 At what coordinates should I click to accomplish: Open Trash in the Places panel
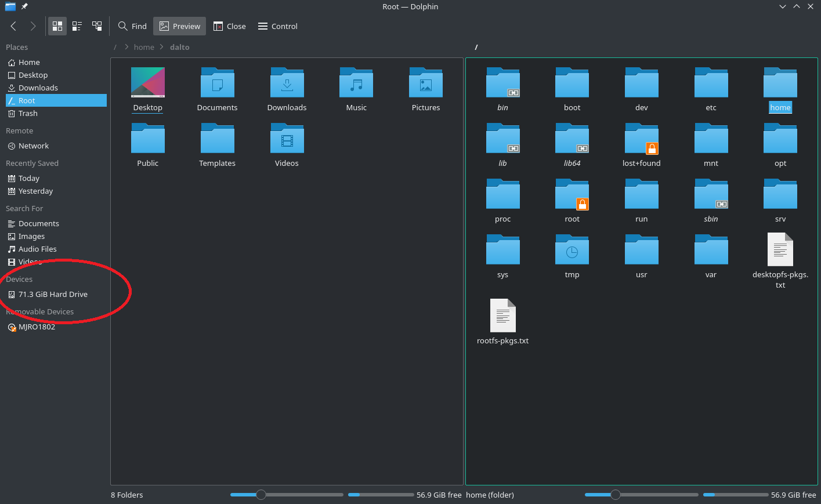coord(56,113)
